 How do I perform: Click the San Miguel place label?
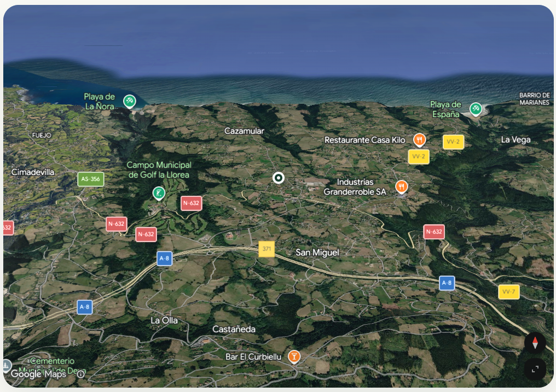coord(317,253)
